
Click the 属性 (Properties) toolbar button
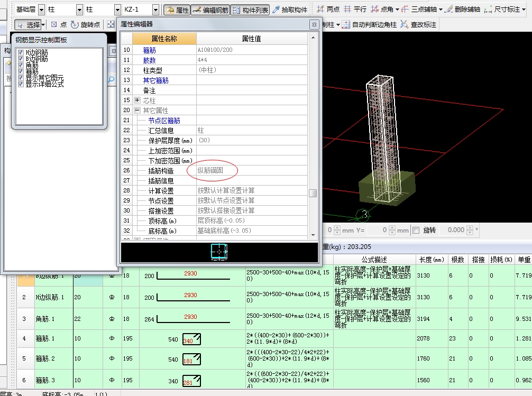[177, 10]
